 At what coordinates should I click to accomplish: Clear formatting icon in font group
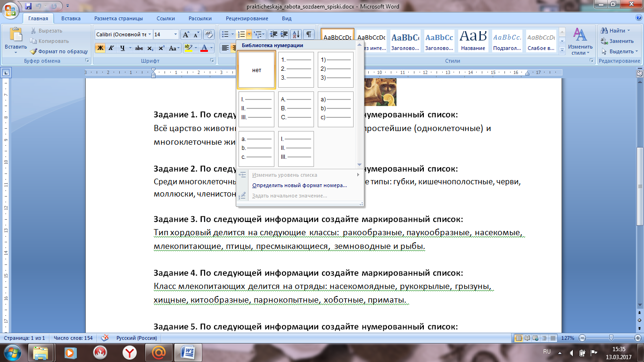[209, 34]
